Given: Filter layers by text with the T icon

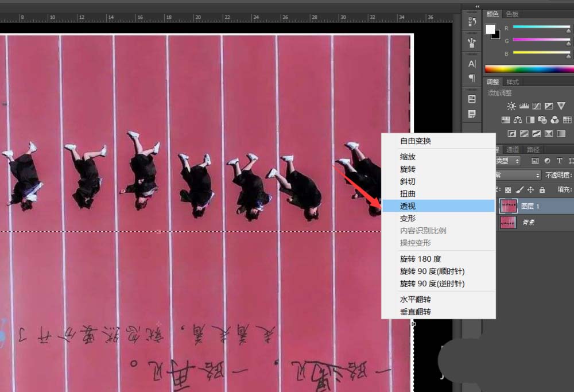Looking at the screenshot, I should (x=560, y=160).
